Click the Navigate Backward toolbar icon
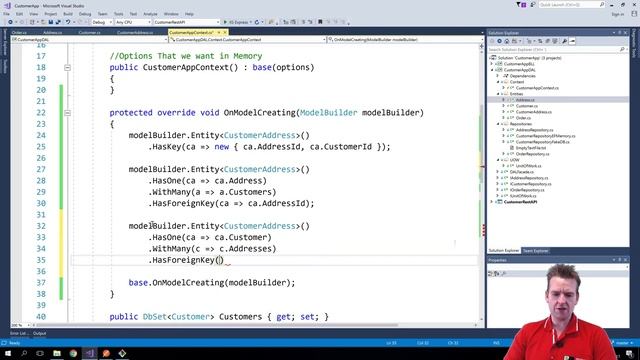Viewport: 640px width, 360px height. pos(10,22)
